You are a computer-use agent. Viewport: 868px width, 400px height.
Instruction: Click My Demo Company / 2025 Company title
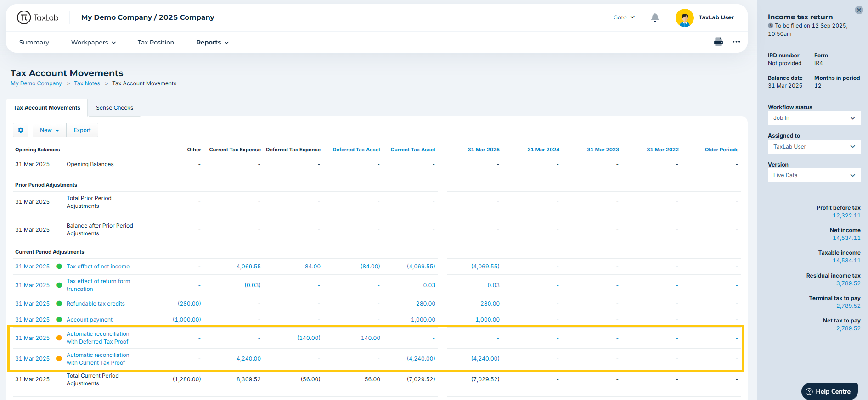[x=148, y=17]
